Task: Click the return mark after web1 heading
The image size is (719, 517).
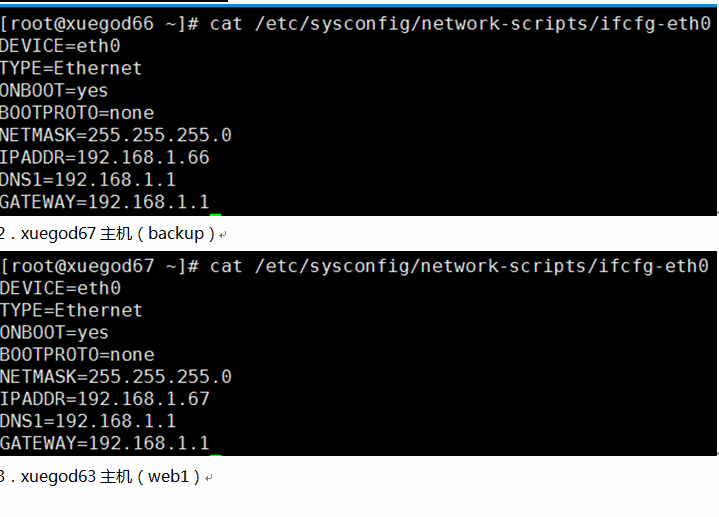Action: tap(209, 478)
